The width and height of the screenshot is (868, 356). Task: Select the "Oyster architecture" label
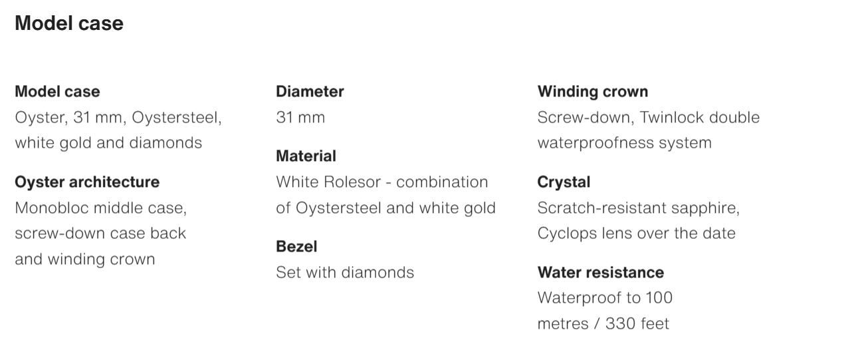87,182
